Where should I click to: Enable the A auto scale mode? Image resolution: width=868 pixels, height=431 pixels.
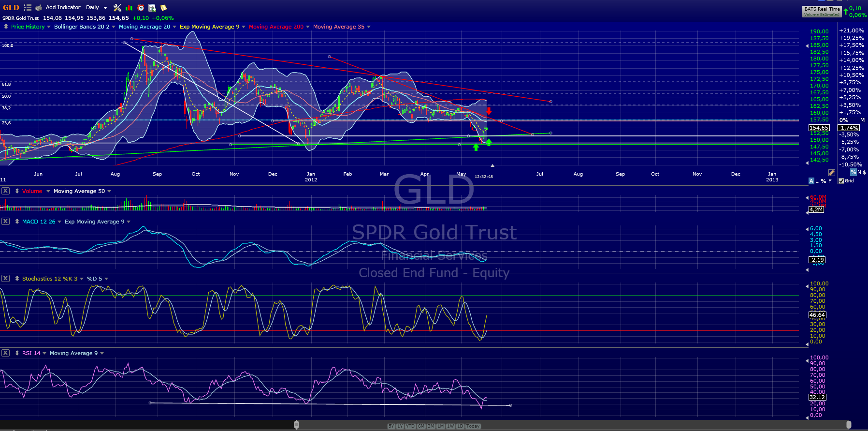click(x=811, y=181)
